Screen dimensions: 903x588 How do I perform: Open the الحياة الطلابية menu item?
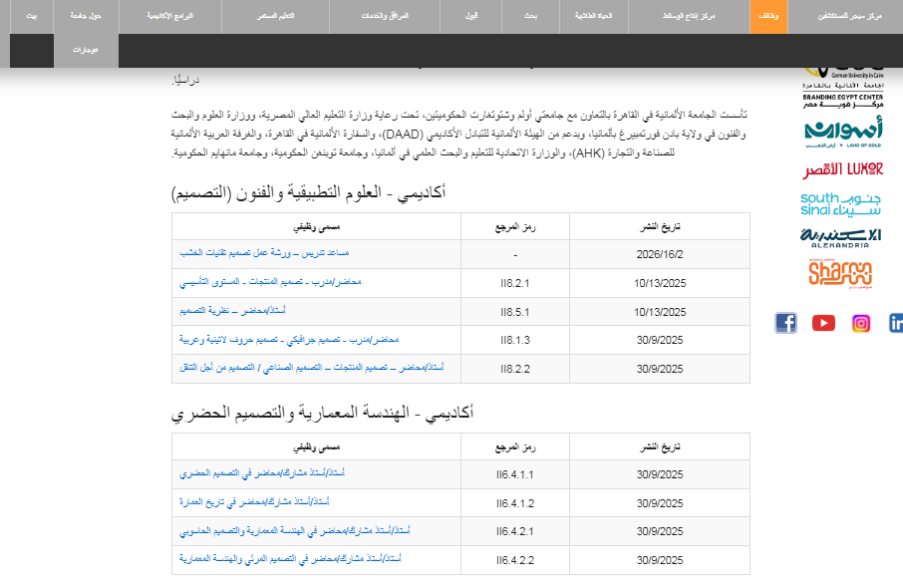coord(594,17)
